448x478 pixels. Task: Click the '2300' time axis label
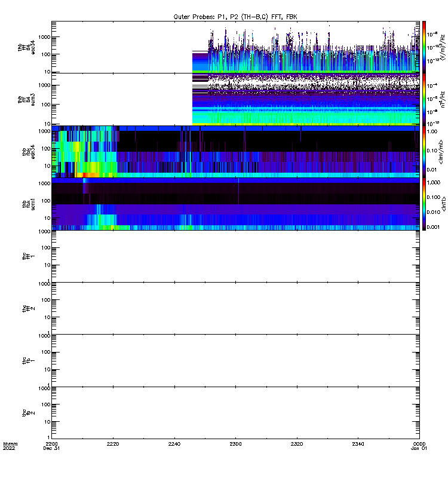(x=235, y=444)
